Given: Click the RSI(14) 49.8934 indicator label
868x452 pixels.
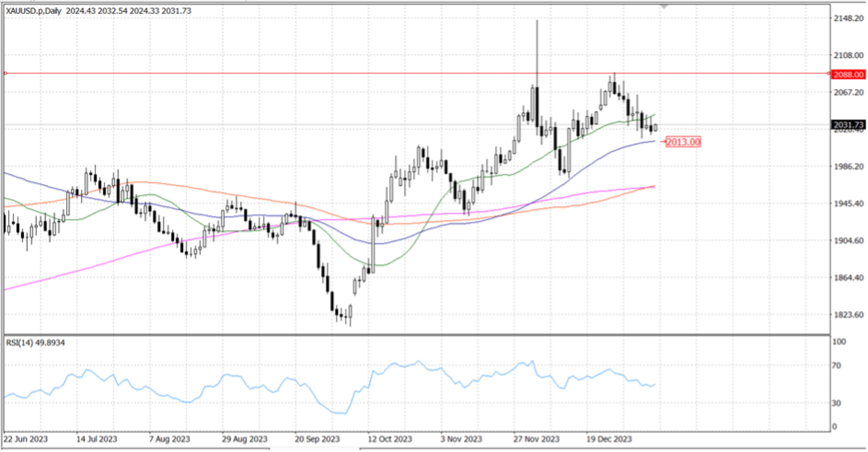Looking at the screenshot, I should (35, 343).
